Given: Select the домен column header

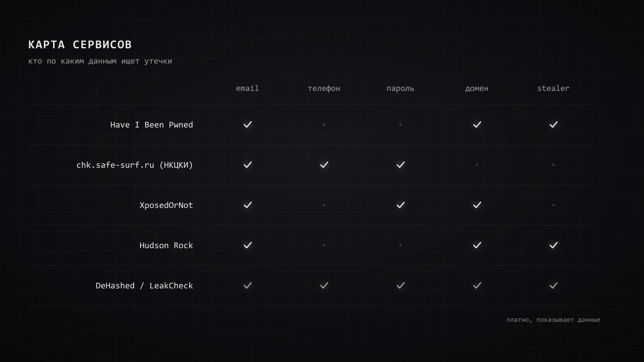Looking at the screenshot, I should [477, 88].
